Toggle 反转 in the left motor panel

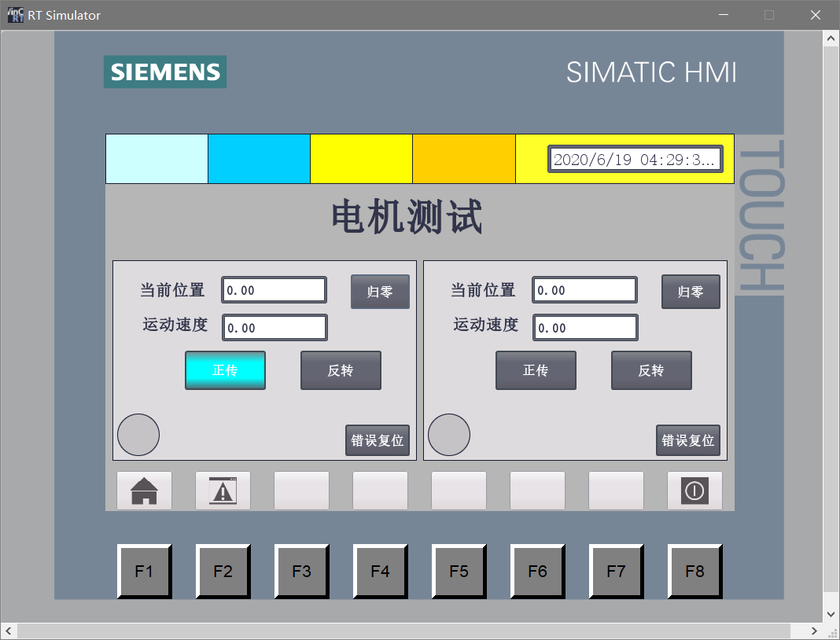[x=341, y=370]
